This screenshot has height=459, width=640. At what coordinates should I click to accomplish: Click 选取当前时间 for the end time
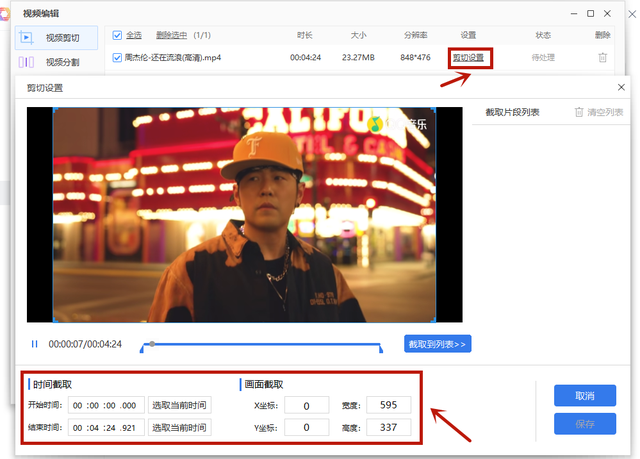(x=180, y=428)
